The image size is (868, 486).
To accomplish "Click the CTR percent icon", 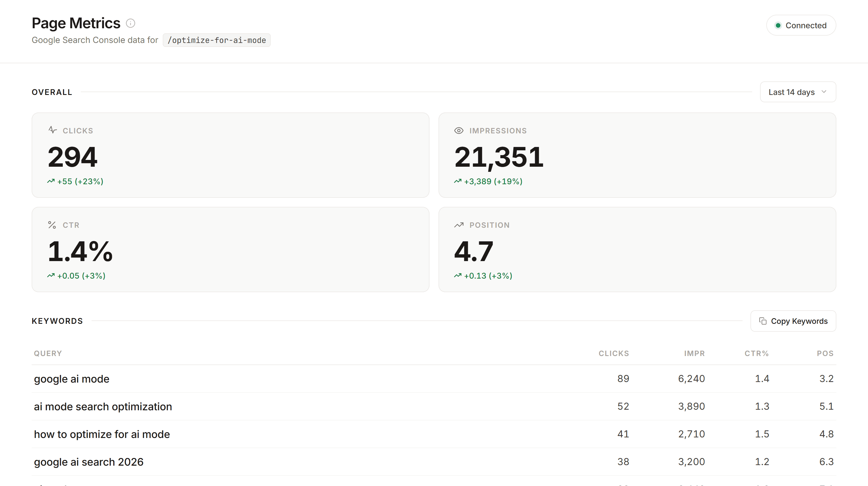I will (x=52, y=225).
